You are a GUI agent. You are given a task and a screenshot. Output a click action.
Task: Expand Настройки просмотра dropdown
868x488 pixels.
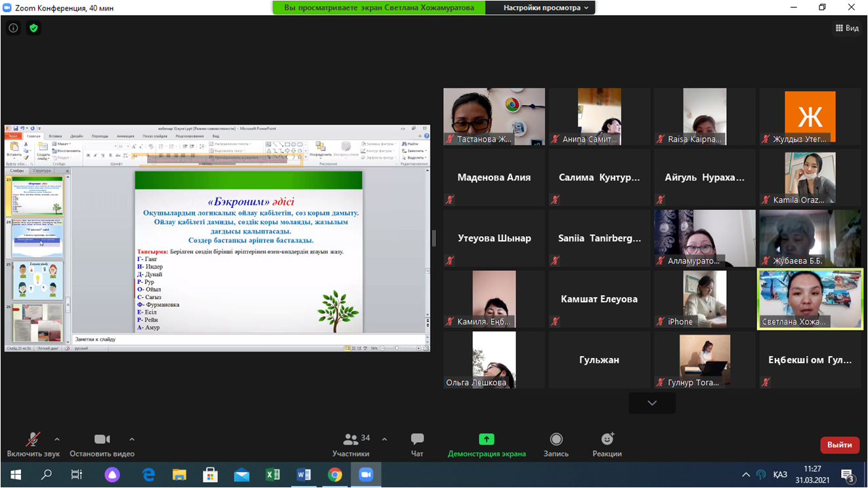(546, 8)
